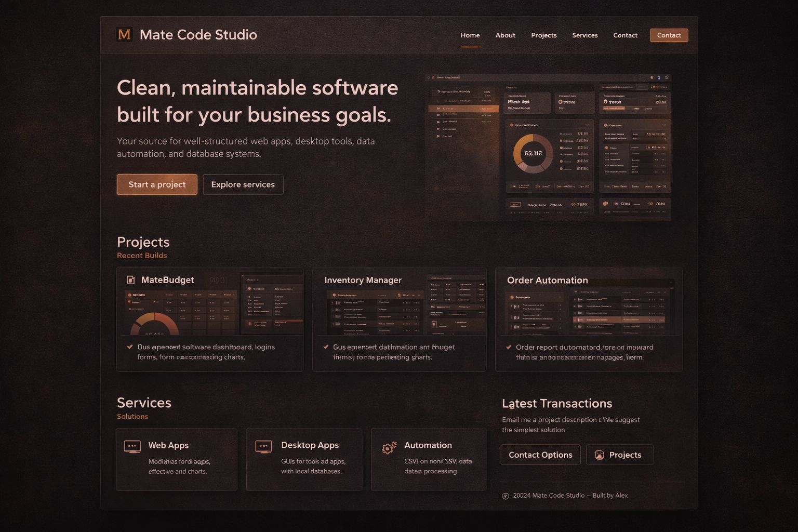Open Contact Options under Latest Transactions
Viewport: 798px width, 532px height.
[540, 455]
